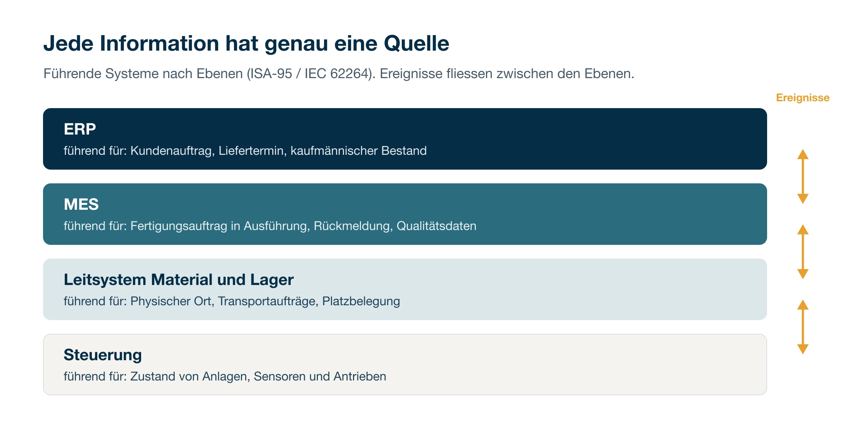Click the line 'führend für: Kundenauftrag, Liefertermin, kaufmännischer Bestand'

click(x=245, y=151)
